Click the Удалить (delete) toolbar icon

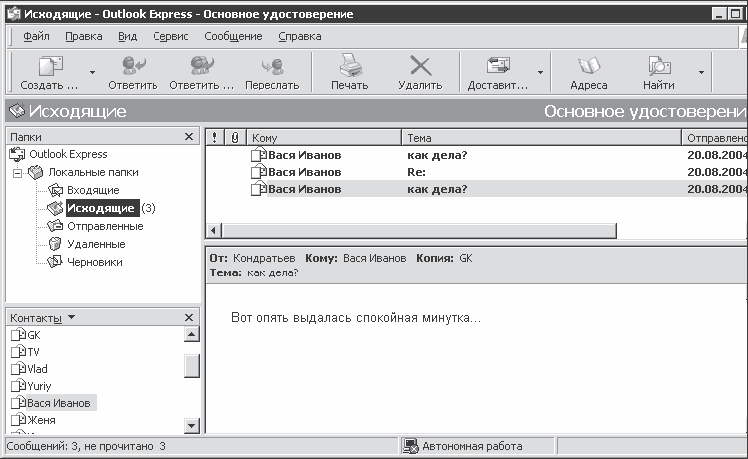(x=420, y=67)
